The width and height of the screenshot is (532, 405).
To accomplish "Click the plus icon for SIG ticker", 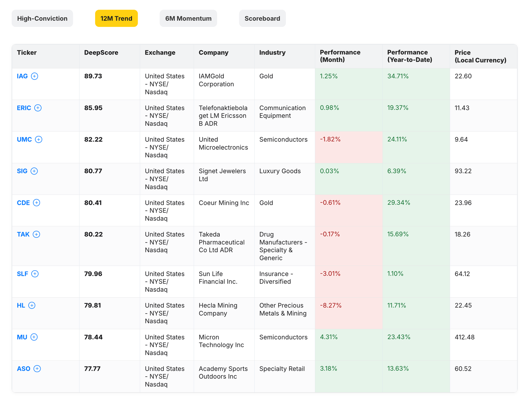I will [34, 171].
